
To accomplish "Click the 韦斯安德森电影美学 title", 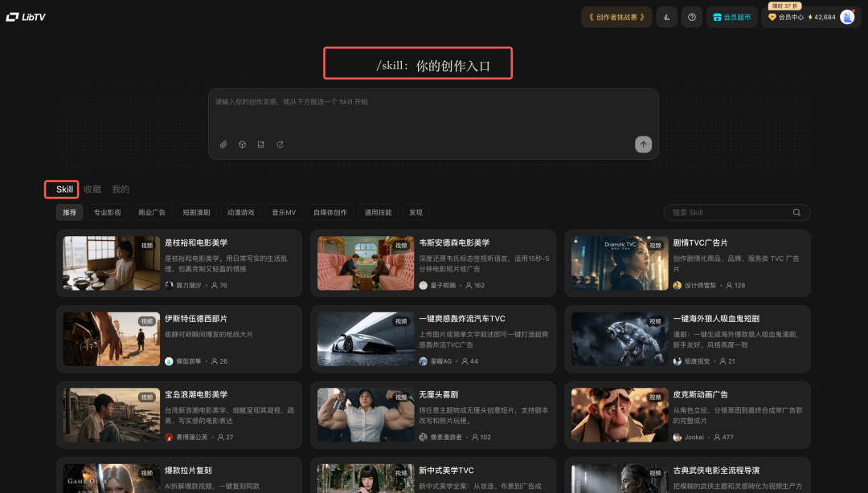I will click(454, 243).
